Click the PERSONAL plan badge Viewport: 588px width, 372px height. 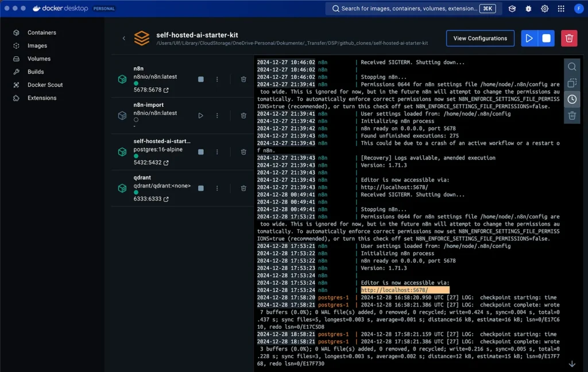tap(104, 9)
